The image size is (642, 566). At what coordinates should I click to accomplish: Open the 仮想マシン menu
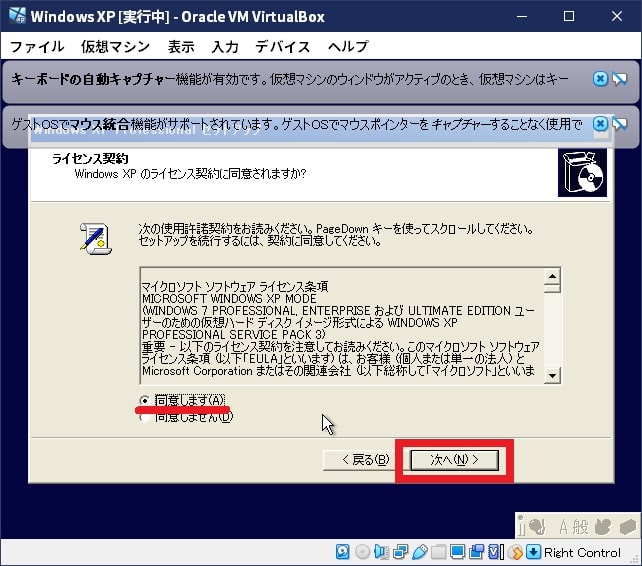[115, 46]
